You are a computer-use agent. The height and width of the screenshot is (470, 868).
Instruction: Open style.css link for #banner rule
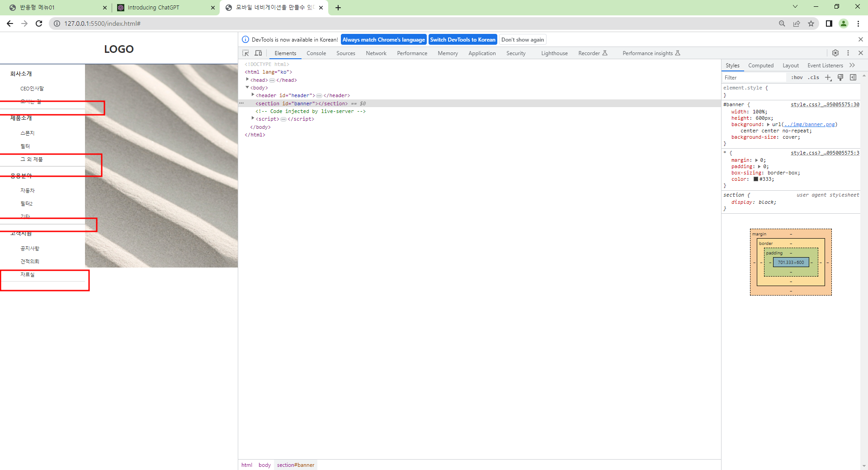click(825, 104)
